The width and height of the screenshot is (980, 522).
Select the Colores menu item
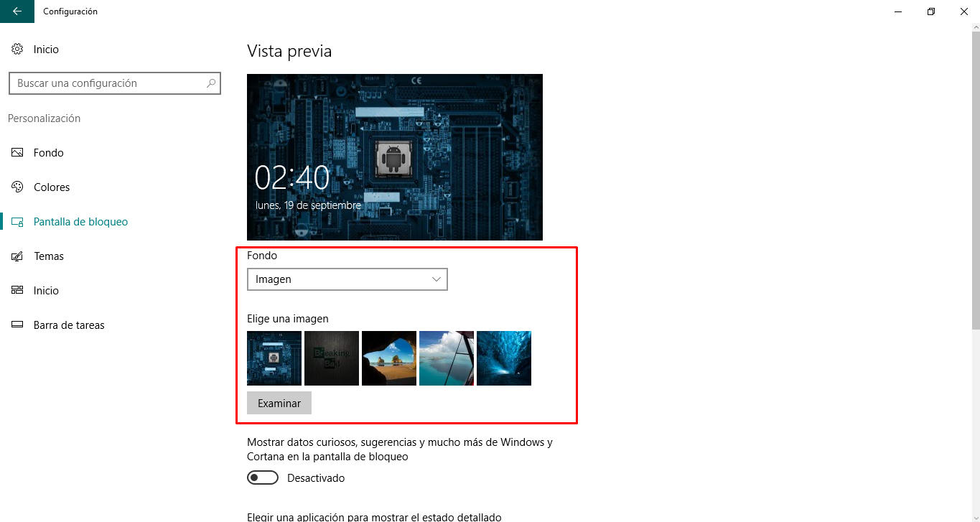(x=52, y=187)
